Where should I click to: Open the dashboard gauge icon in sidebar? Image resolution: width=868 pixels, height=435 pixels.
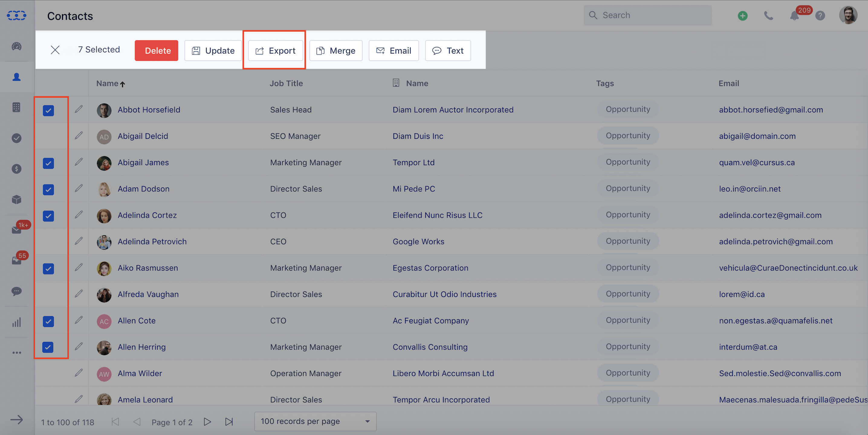coord(17,46)
